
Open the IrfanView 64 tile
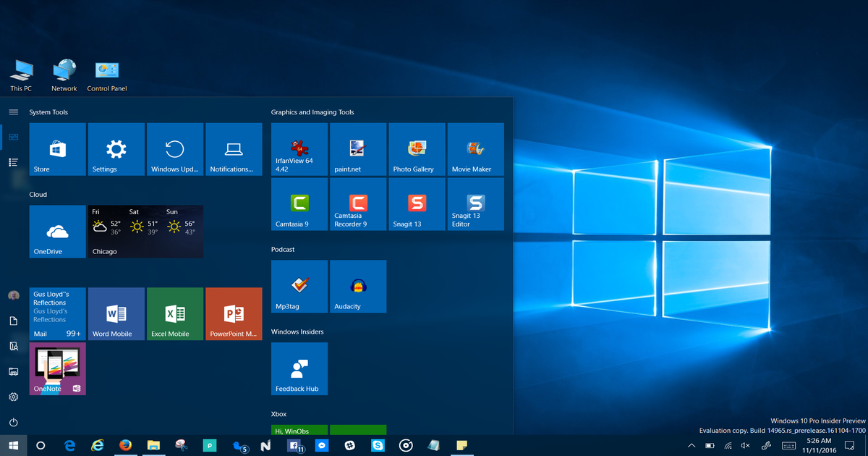(299, 149)
